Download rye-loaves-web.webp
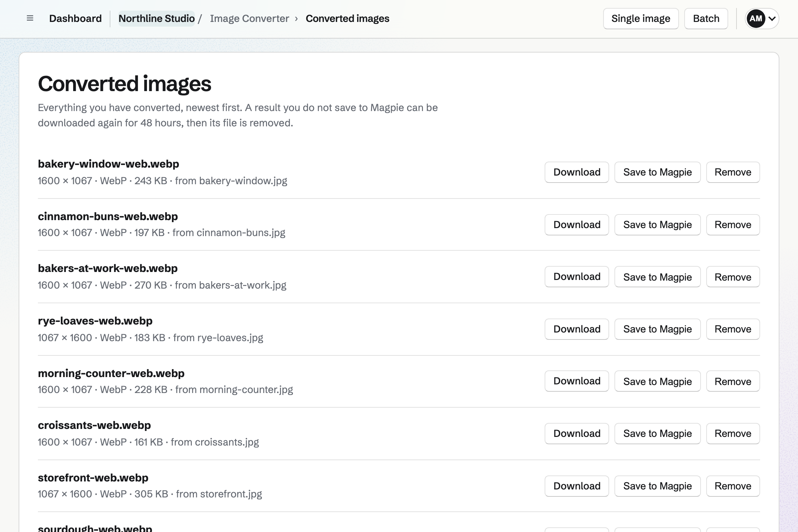The height and width of the screenshot is (532, 798). (577, 329)
